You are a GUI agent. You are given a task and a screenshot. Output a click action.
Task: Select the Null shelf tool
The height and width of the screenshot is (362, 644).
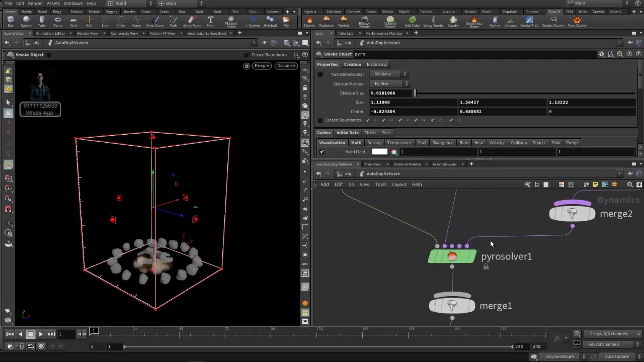click(89, 22)
